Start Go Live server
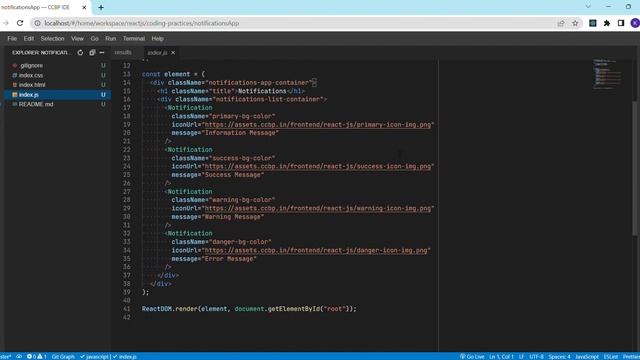This screenshot has width=640, height=360. point(472,356)
